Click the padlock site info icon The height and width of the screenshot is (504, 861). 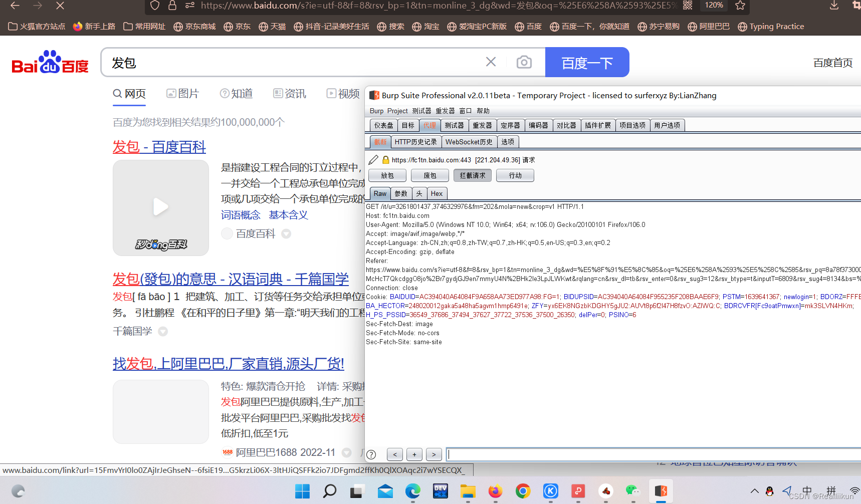172,5
